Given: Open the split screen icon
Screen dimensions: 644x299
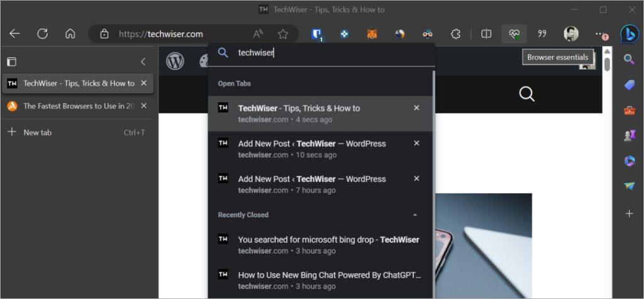Looking at the screenshot, I should tap(486, 34).
